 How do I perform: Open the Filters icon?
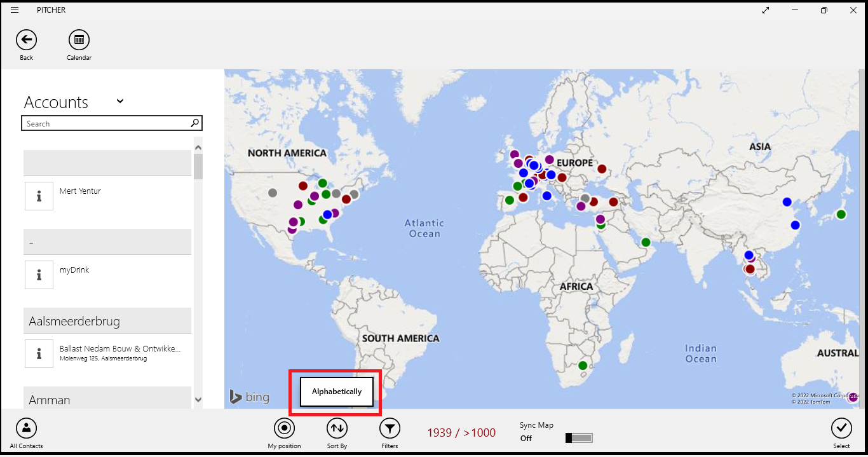(390, 428)
